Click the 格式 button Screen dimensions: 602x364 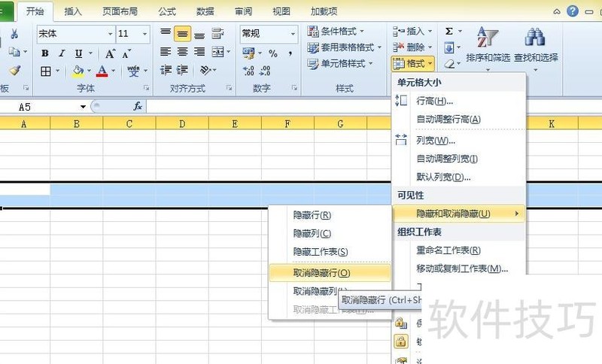coord(412,64)
